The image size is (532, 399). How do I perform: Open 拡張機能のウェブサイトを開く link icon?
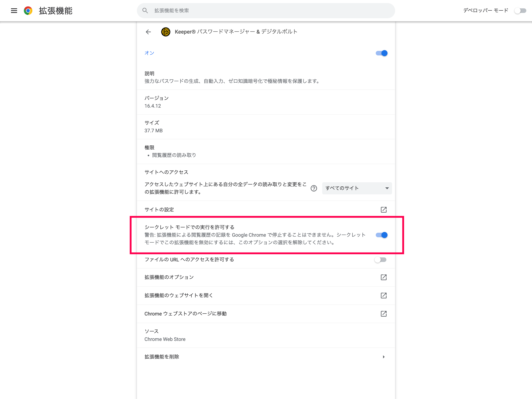(x=384, y=296)
